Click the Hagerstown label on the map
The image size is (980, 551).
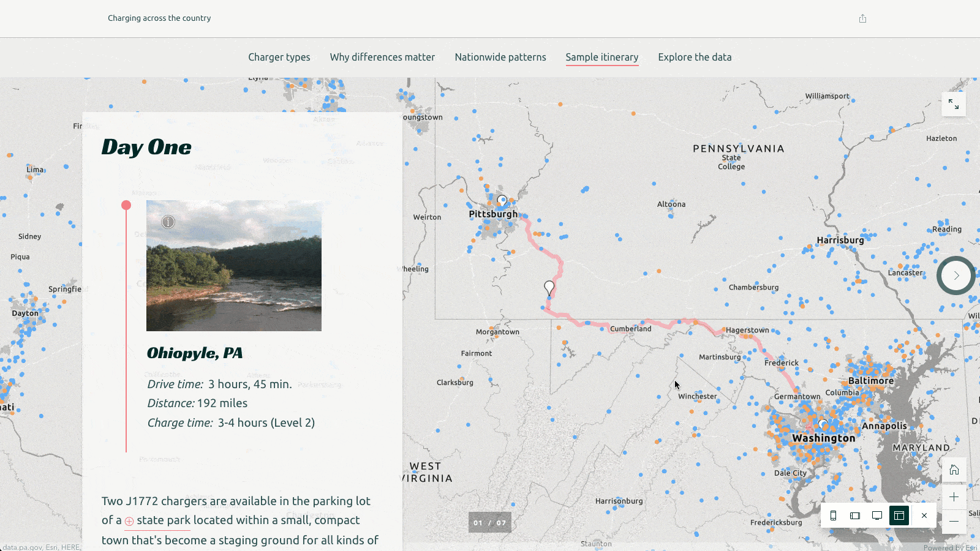click(747, 331)
